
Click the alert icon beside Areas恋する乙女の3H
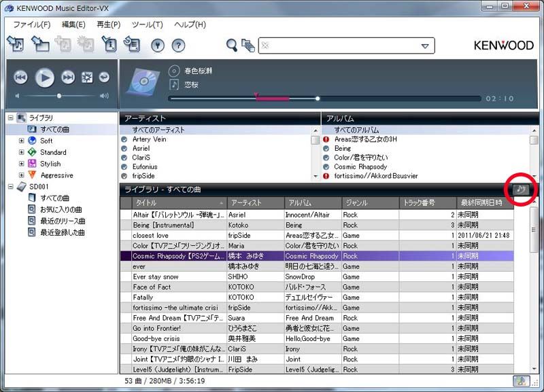pyautogui.click(x=326, y=139)
